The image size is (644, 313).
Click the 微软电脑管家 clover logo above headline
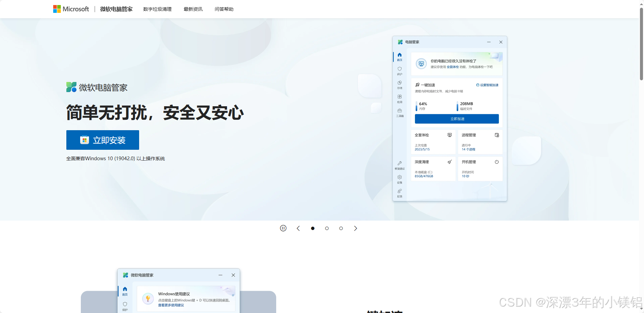click(x=71, y=87)
